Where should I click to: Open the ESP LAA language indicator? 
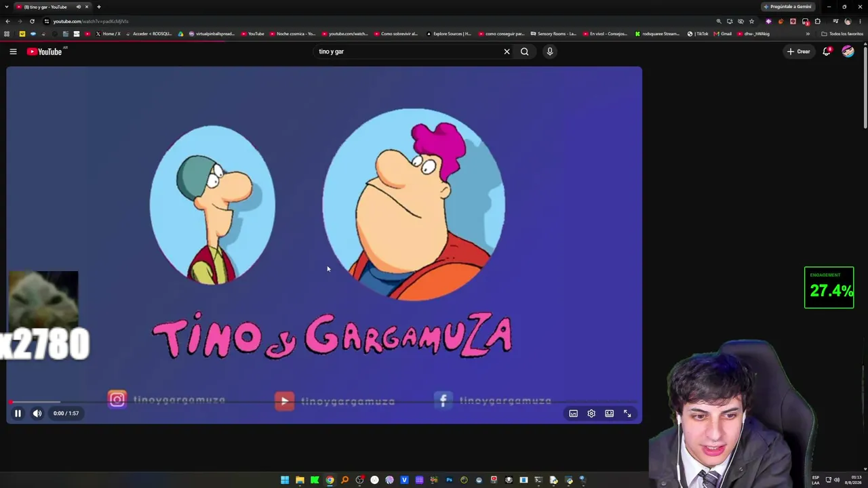click(816, 480)
